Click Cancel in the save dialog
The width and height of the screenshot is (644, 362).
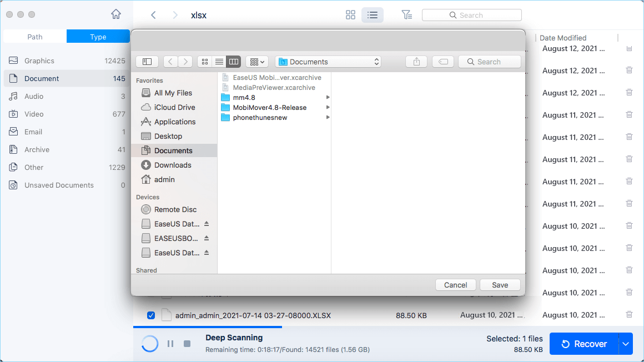coord(455,285)
